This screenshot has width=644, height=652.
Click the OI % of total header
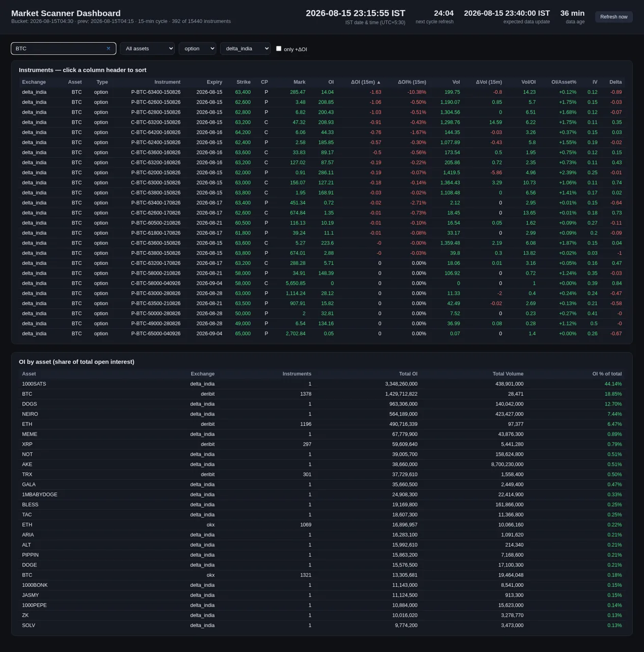[x=607, y=374]
